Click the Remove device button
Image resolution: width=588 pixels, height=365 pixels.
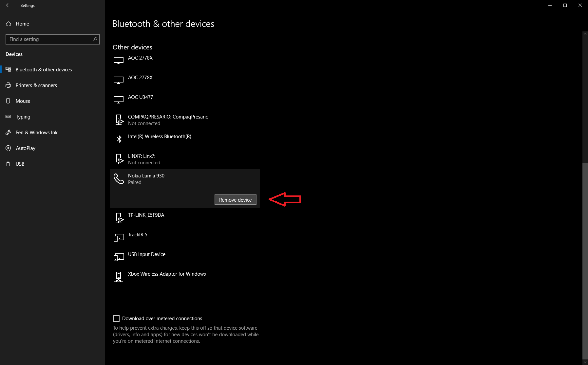[236, 200]
